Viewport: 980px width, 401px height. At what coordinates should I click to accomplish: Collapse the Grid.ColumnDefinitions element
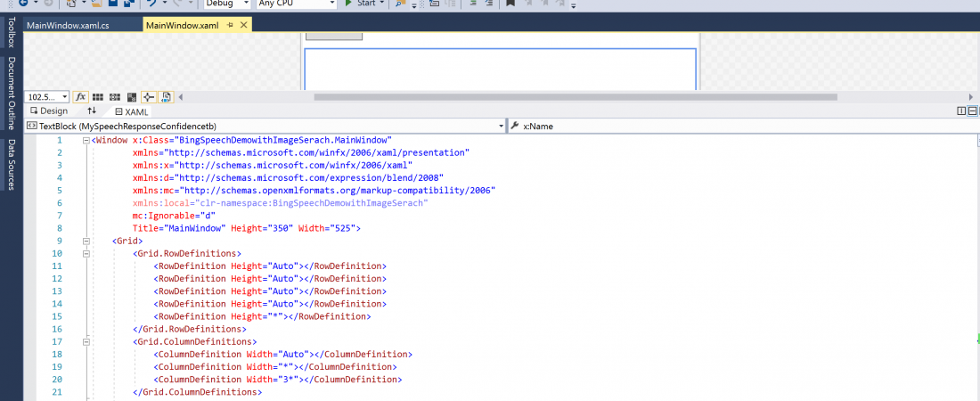pyautogui.click(x=86, y=341)
